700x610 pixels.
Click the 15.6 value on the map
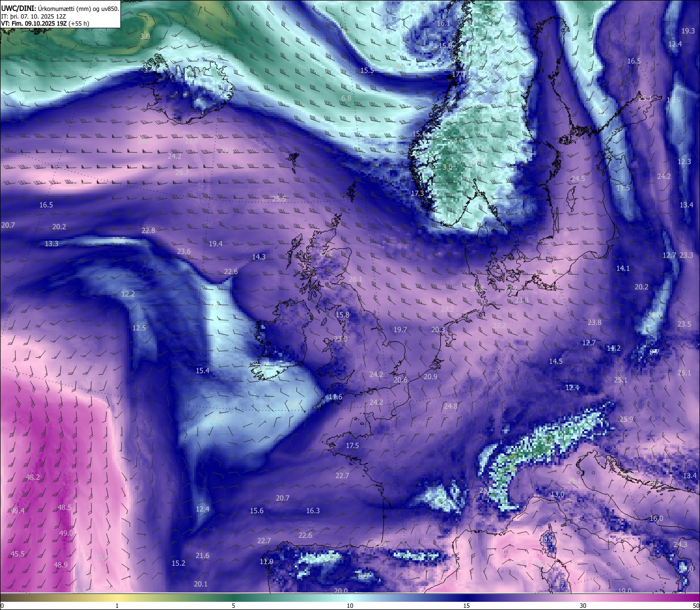point(256,510)
